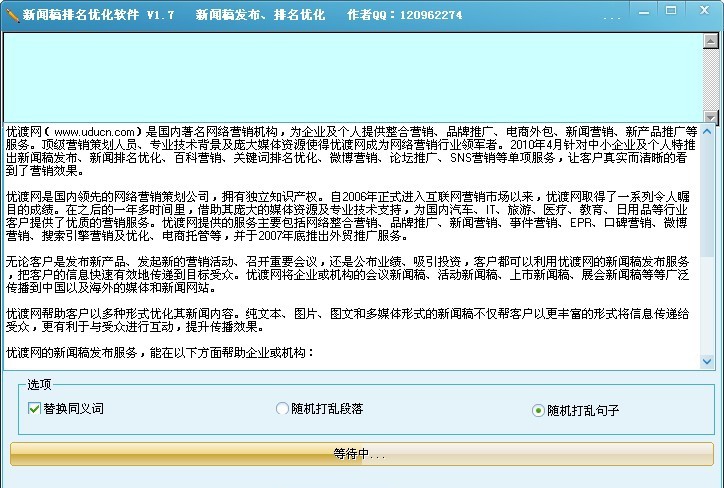
Task: Click the paragraph starting 优渡网是国内领先的
Action: click(x=347, y=216)
